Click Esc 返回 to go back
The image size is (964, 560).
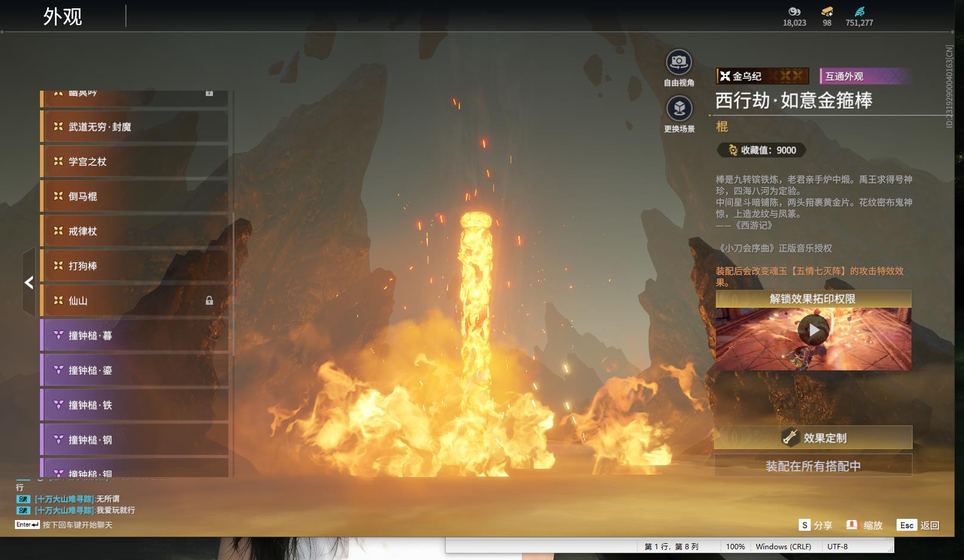pyautogui.click(x=918, y=525)
